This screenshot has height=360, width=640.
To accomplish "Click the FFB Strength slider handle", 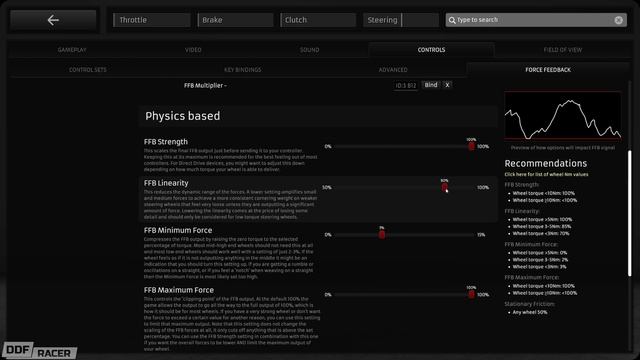I will 471,146.
